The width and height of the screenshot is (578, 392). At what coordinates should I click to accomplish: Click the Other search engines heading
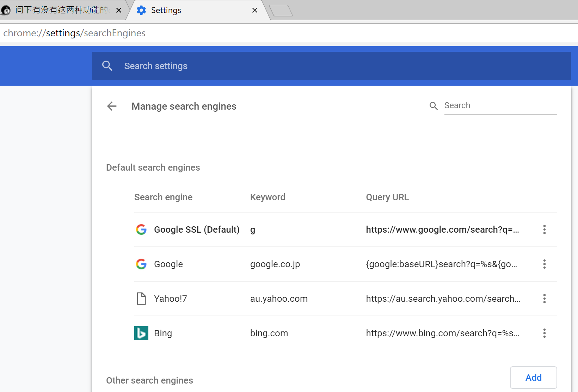click(150, 380)
